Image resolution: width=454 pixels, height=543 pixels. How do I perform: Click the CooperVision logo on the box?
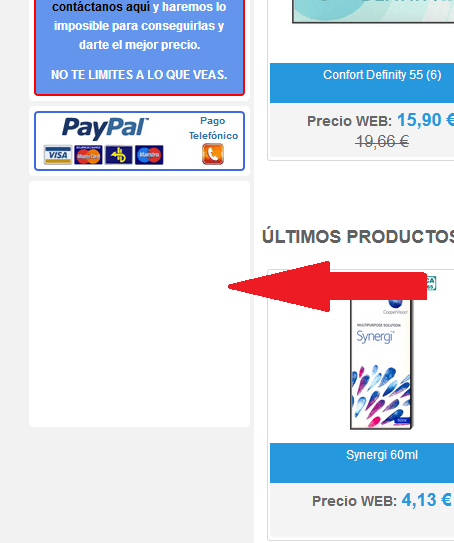395,307
